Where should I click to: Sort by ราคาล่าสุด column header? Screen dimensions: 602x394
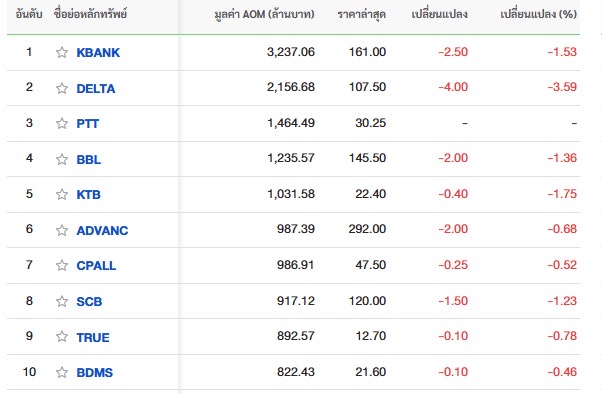[x=361, y=15]
